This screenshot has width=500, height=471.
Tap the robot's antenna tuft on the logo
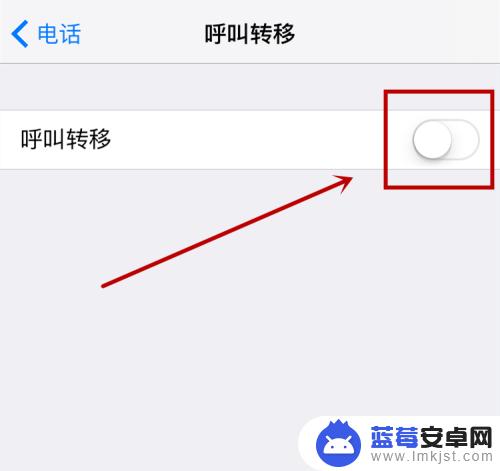click(339, 425)
